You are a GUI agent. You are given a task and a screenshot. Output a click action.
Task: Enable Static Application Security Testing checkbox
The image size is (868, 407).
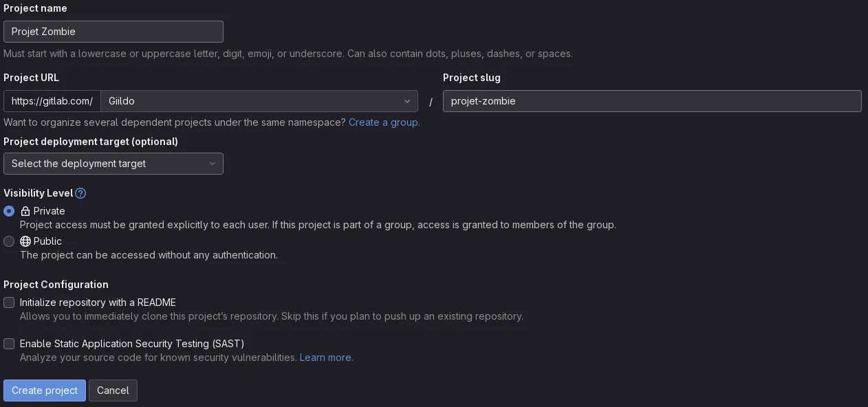(9, 344)
